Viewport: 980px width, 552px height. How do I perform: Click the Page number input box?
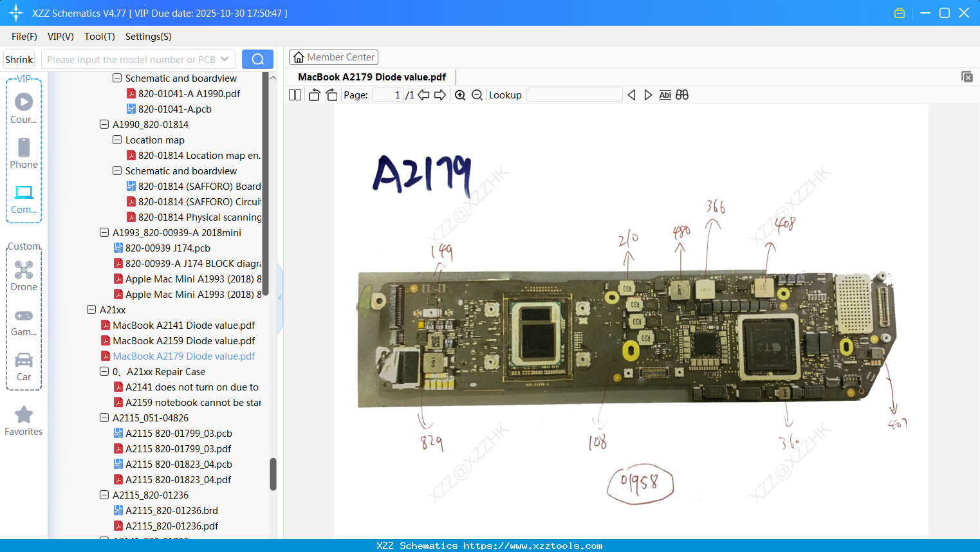388,95
